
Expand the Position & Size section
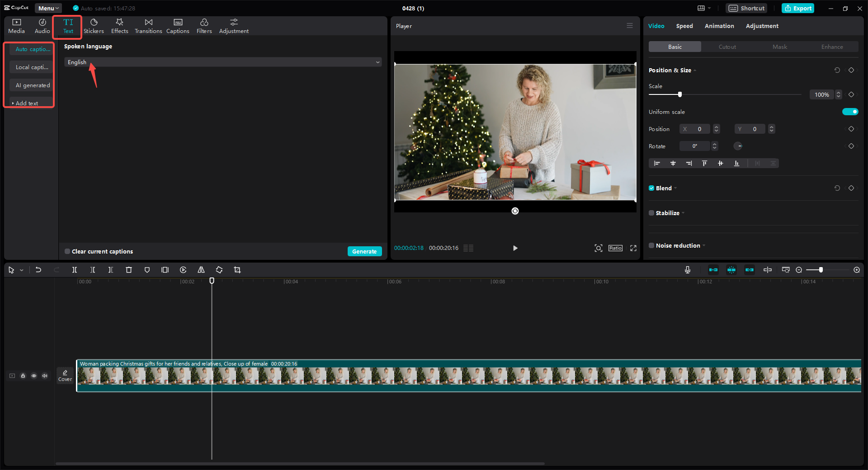click(695, 70)
